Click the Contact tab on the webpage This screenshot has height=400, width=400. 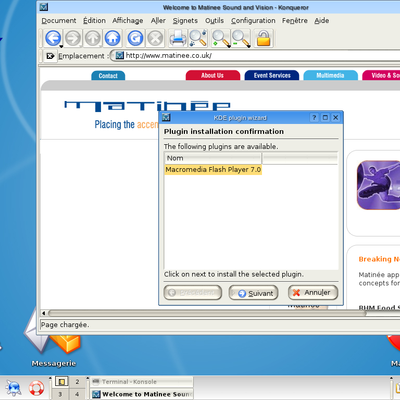108,76
